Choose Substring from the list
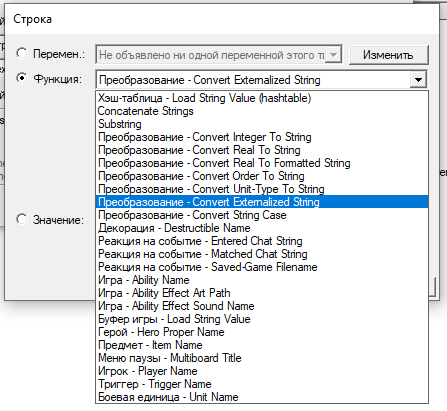The height and width of the screenshot is (411, 447). tap(262, 124)
